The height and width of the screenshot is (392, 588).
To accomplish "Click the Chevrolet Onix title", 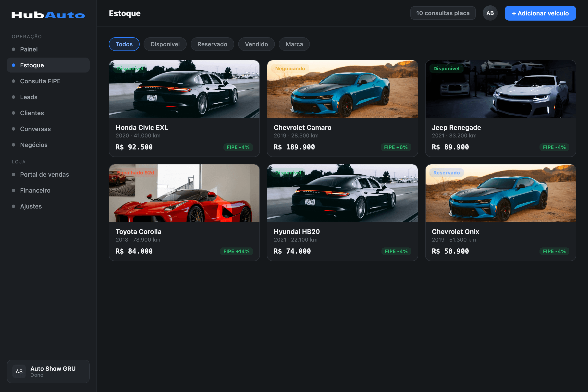I will click(455, 232).
